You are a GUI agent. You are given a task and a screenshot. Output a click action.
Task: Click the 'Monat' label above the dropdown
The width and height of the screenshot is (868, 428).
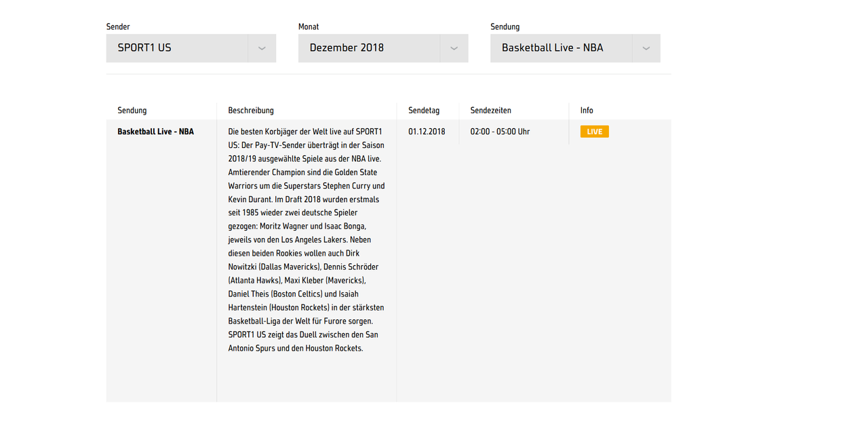click(309, 27)
